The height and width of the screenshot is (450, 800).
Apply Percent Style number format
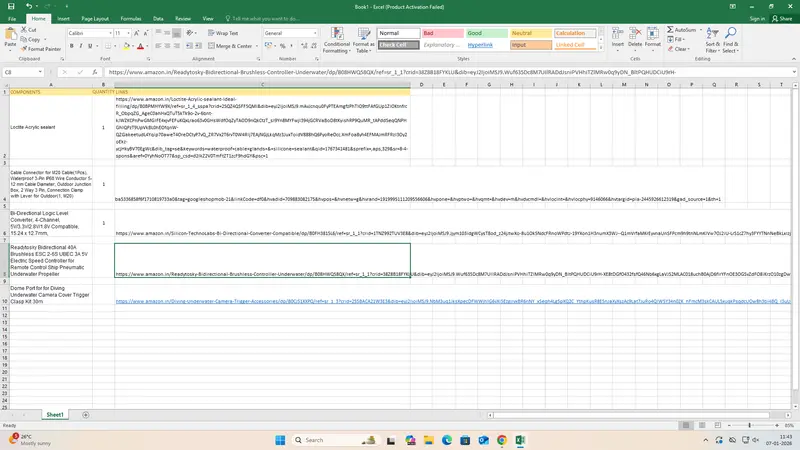(x=283, y=46)
